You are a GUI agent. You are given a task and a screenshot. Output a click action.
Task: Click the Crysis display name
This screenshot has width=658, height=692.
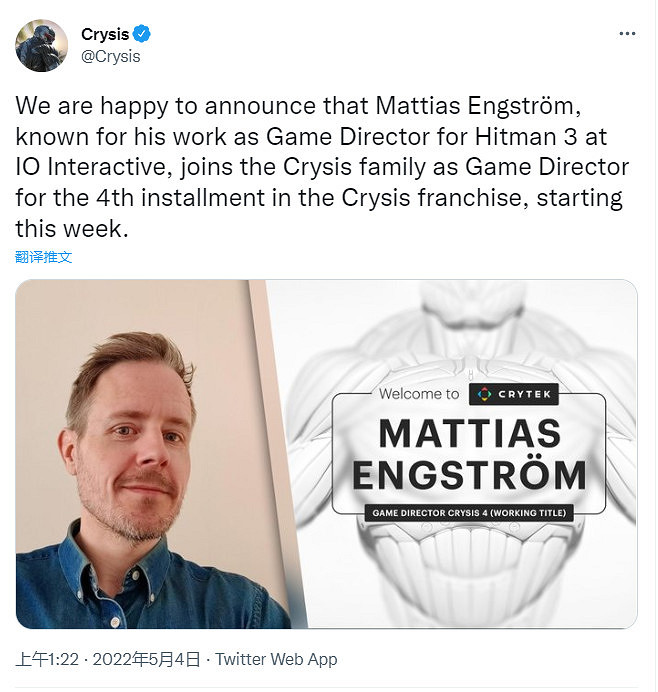point(105,34)
